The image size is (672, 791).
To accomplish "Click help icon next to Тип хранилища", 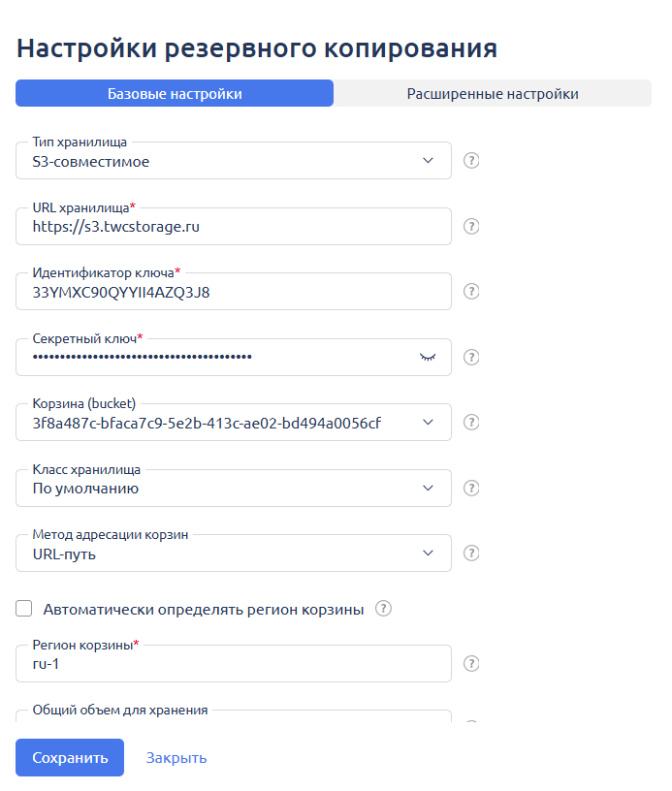I will 471,161.
